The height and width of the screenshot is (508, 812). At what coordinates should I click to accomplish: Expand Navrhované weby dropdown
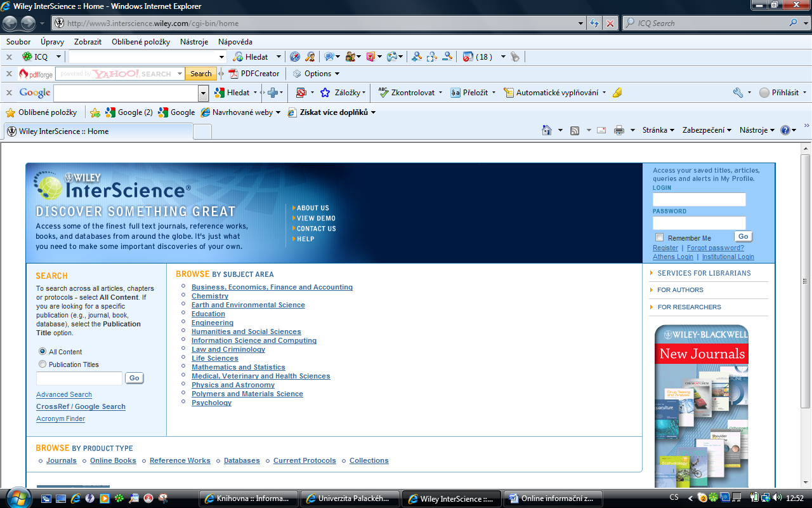[x=278, y=112]
